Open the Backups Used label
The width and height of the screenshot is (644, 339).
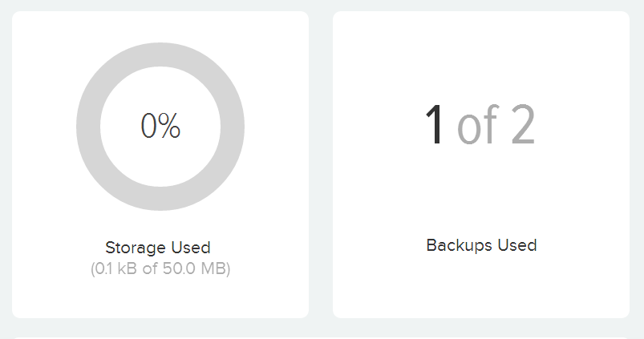[481, 245]
